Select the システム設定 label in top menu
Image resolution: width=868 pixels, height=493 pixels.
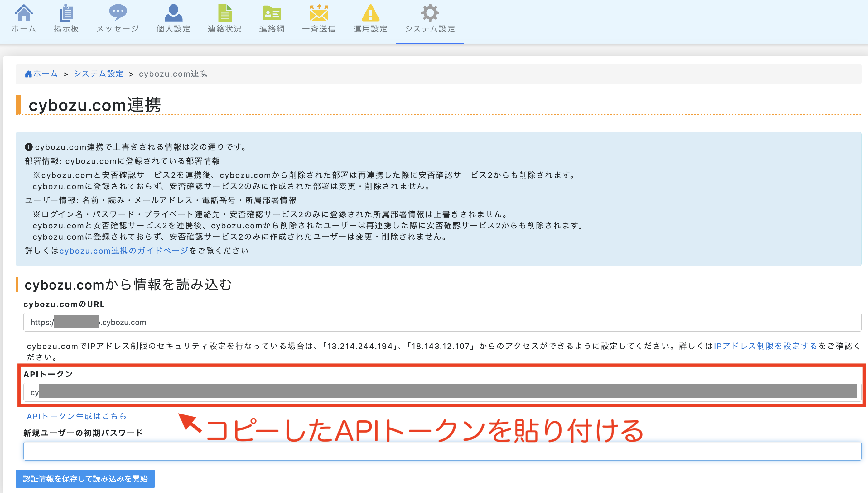(x=430, y=29)
